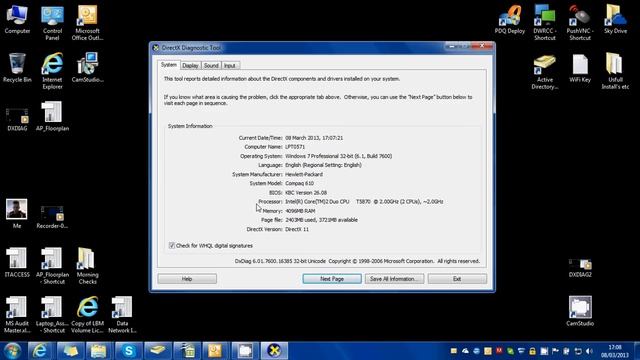Screen dimensions: 640x360
Task: Open the Control Panel desktop icon
Action: click(x=52, y=22)
